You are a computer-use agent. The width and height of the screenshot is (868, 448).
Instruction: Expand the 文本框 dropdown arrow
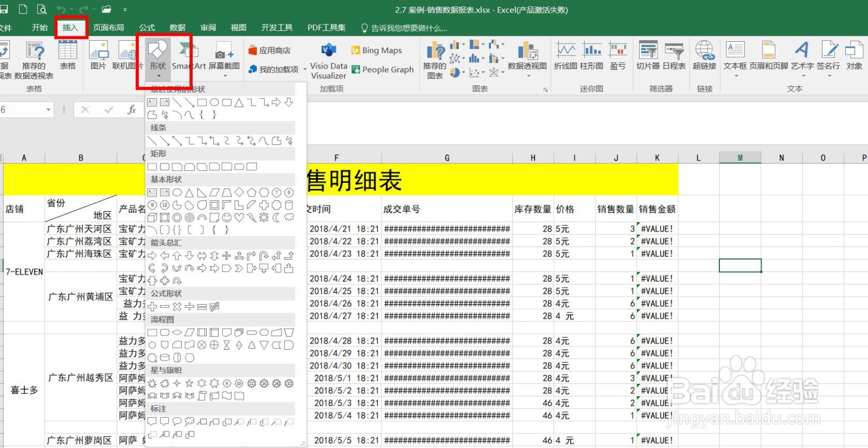(736, 76)
